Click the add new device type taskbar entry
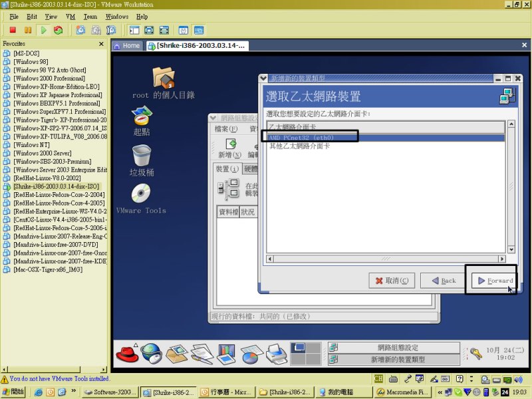 (x=394, y=359)
